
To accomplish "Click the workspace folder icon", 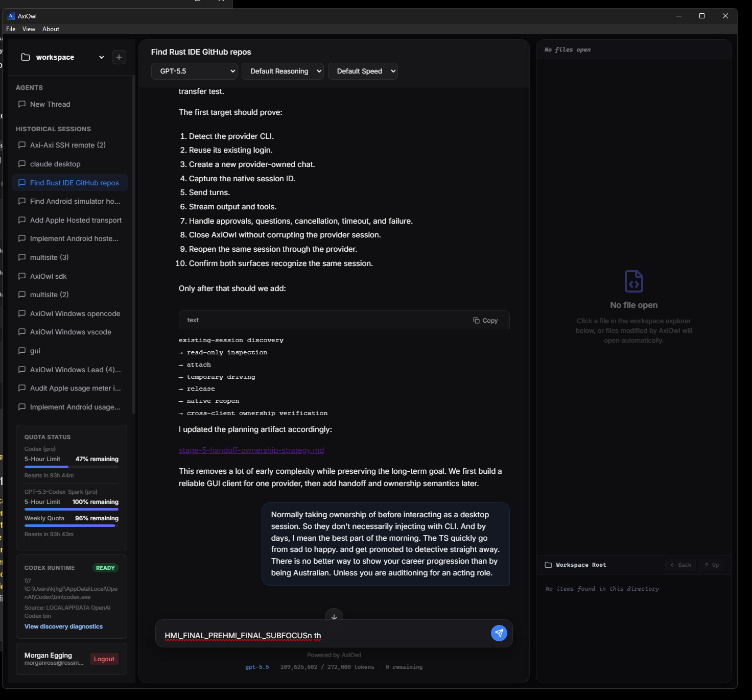I will pyautogui.click(x=26, y=57).
